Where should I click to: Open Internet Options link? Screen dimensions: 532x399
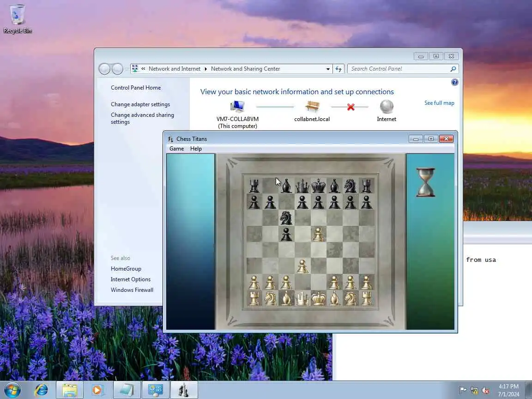pyautogui.click(x=131, y=279)
